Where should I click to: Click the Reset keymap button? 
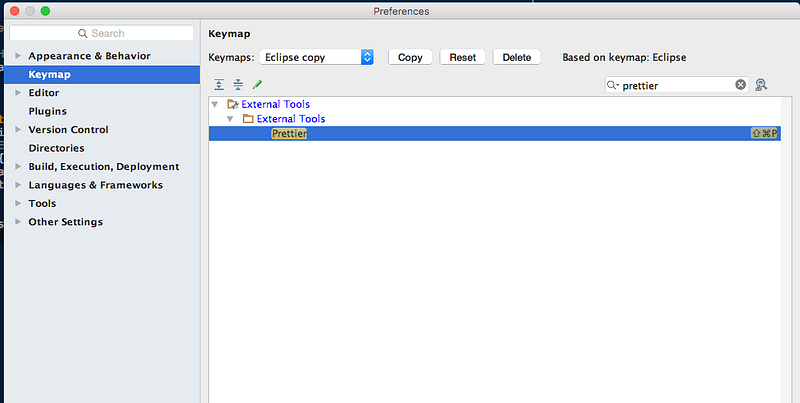point(463,57)
